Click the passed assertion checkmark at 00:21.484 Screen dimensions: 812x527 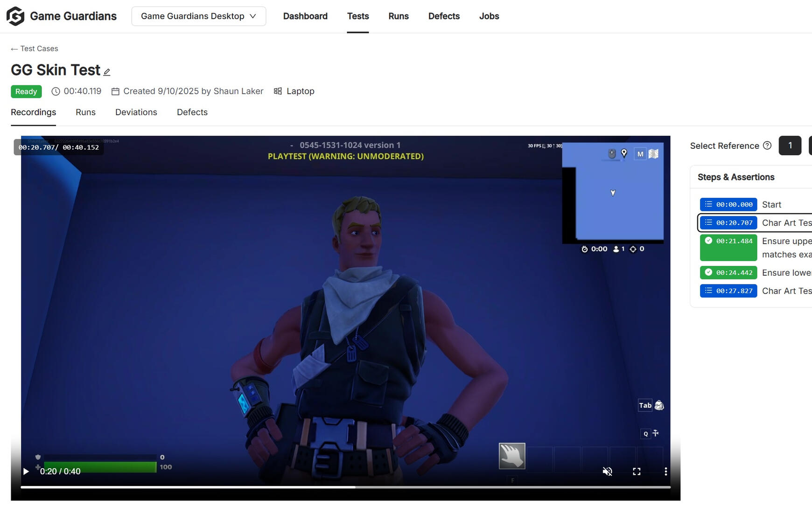pyautogui.click(x=708, y=241)
